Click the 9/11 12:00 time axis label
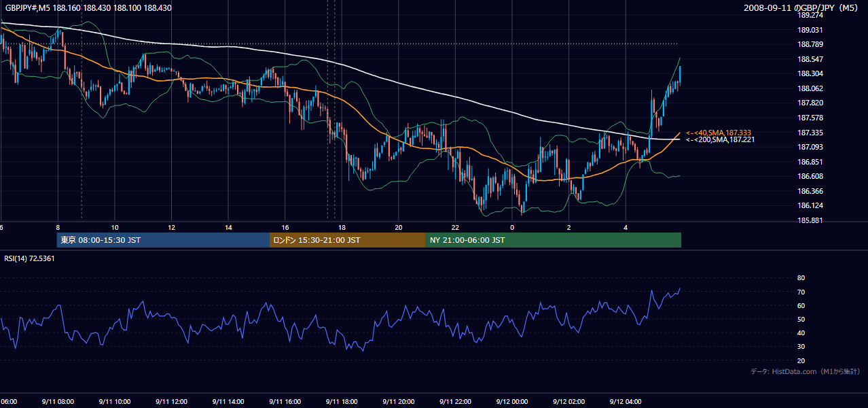The width and height of the screenshot is (868, 408). pyautogui.click(x=171, y=401)
